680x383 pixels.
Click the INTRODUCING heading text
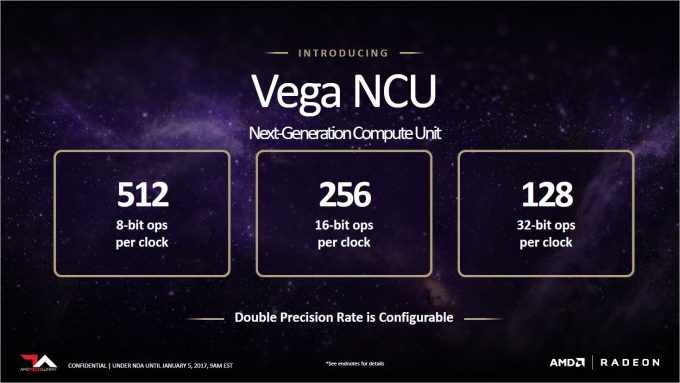[343, 53]
